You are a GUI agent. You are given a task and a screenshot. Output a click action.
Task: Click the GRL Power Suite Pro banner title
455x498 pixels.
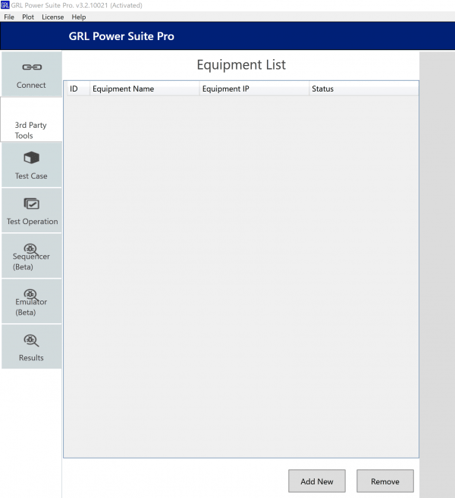coord(121,36)
